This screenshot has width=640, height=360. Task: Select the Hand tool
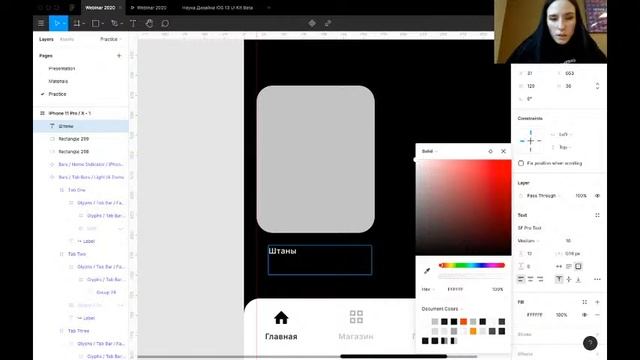(x=149, y=23)
